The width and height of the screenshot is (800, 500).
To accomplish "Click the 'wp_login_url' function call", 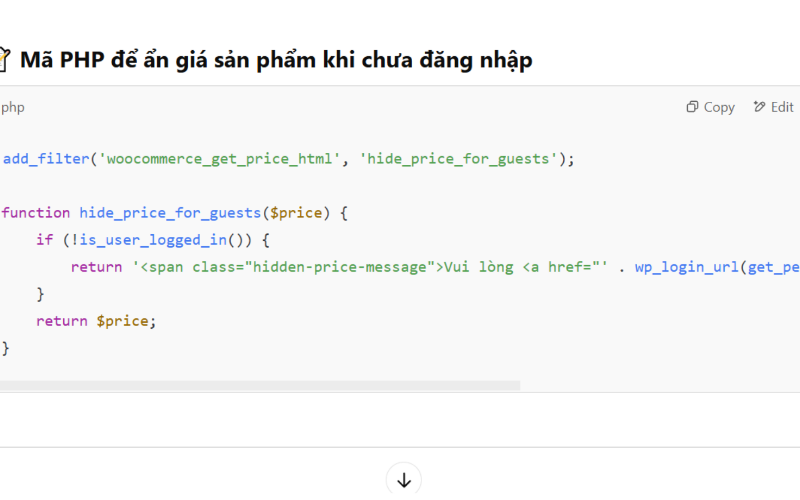I will pyautogui.click(x=687, y=267).
